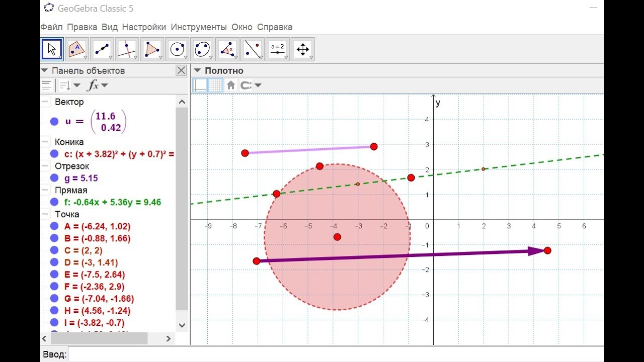Collapse the Коника category
The height and width of the screenshot is (362, 644).
(45, 142)
